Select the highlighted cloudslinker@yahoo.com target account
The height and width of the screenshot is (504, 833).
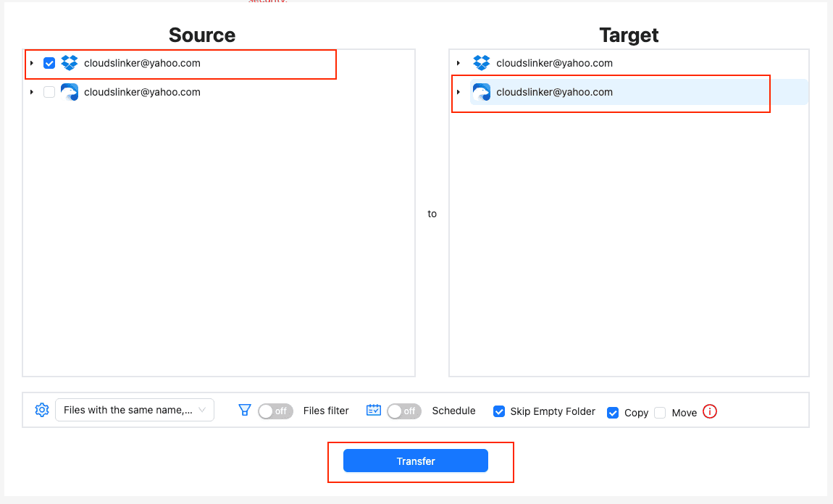(x=554, y=92)
